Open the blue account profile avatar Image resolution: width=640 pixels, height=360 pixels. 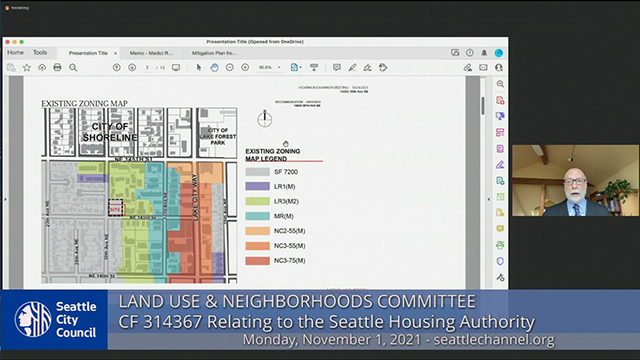[498, 53]
